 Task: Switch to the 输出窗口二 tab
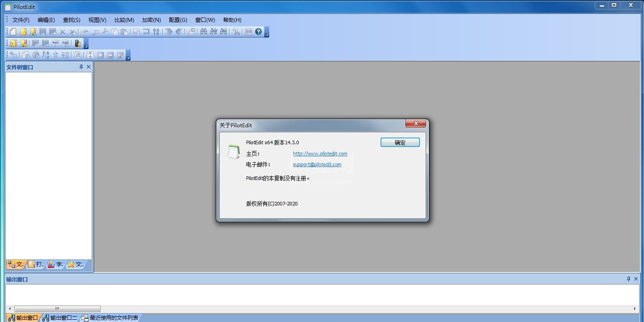click(x=60, y=318)
